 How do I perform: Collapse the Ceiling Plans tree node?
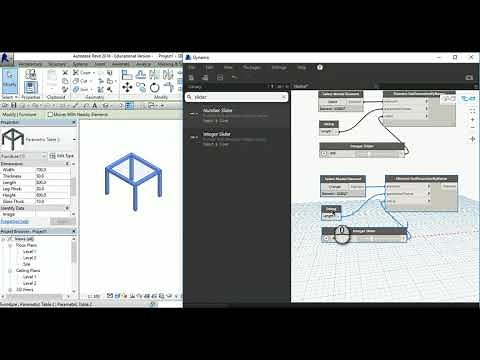(10, 270)
